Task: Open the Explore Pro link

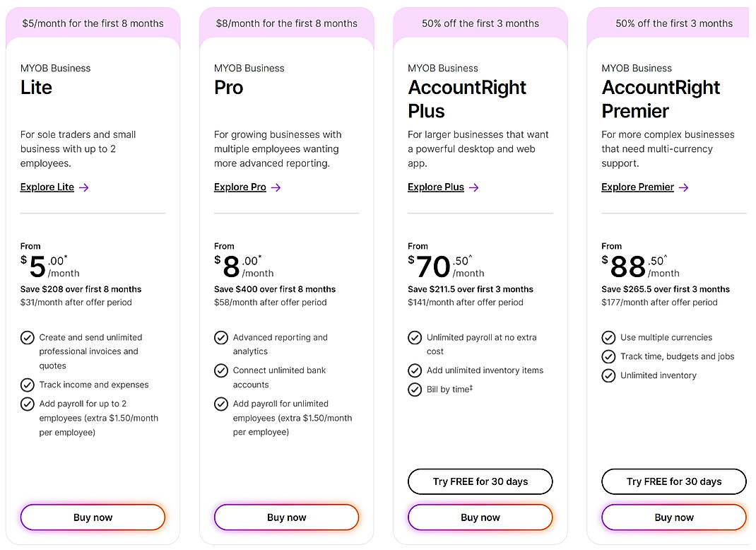Action: pos(240,187)
